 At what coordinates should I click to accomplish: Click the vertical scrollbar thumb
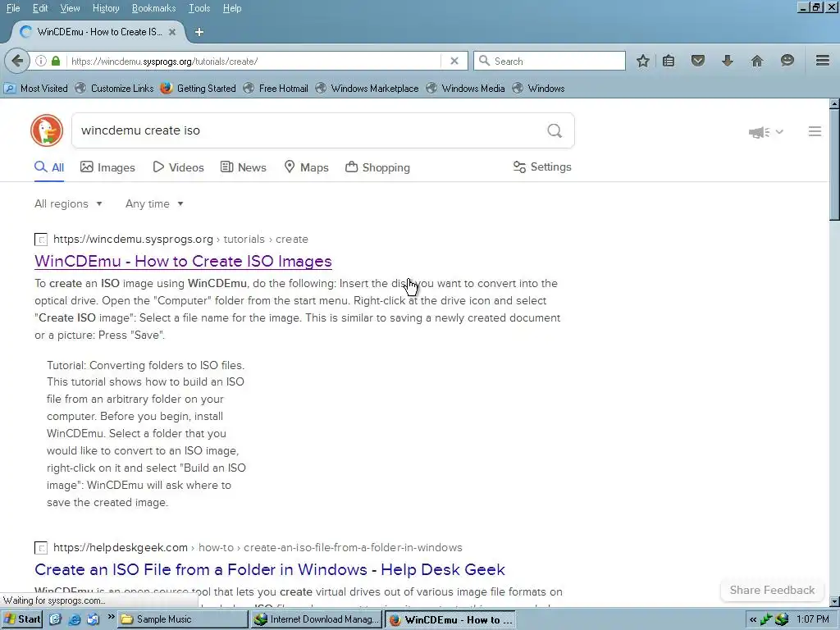(x=834, y=163)
